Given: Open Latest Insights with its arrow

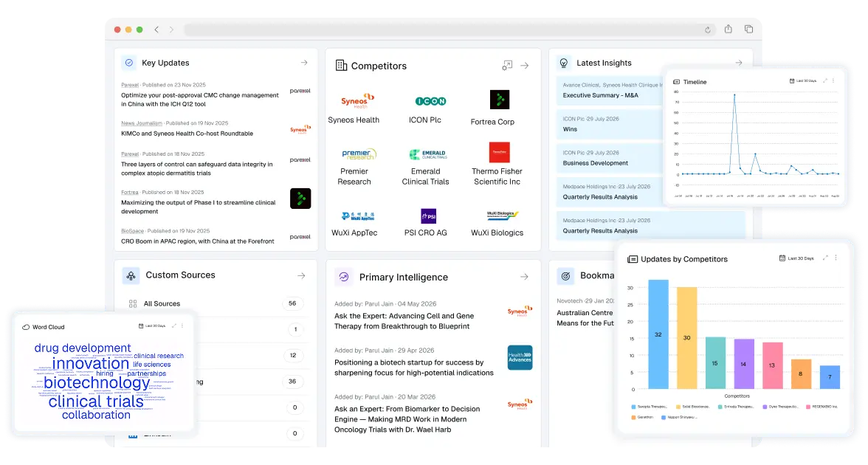Looking at the screenshot, I should [738, 63].
